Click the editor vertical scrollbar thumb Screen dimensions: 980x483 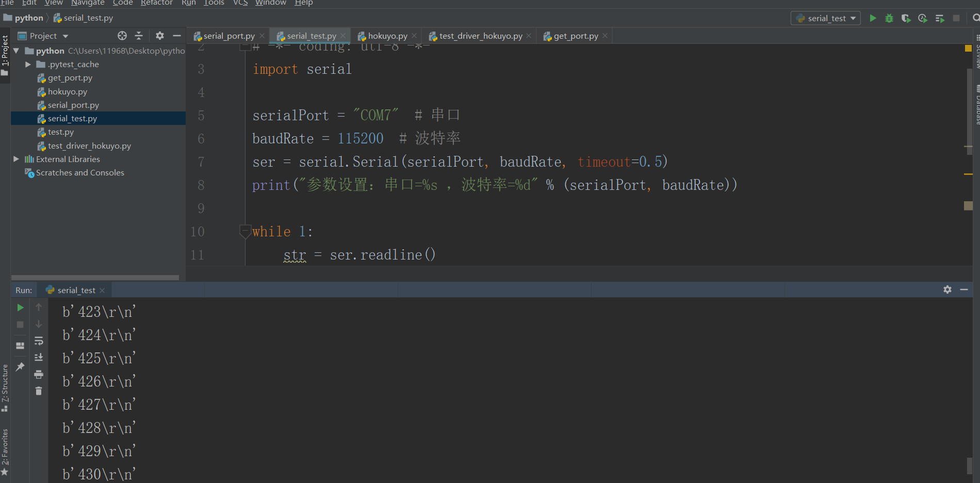click(x=970, y=111)
